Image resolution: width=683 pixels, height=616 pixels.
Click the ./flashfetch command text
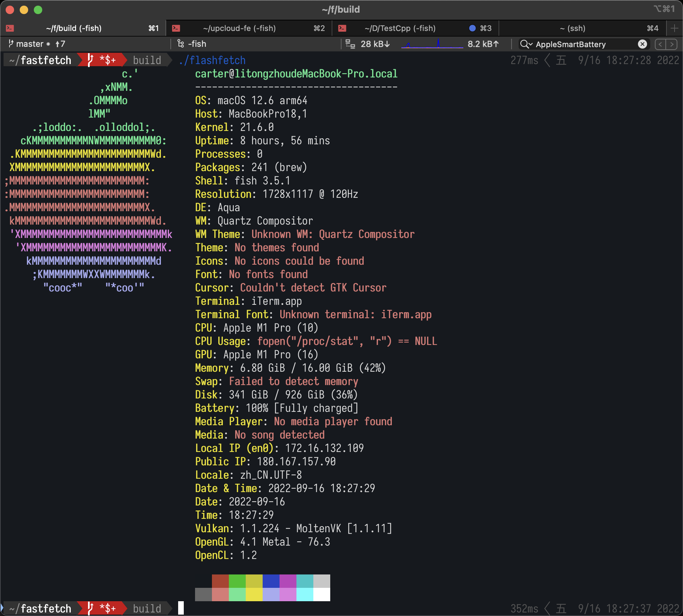pyautogui.click(x=212, y=60)
